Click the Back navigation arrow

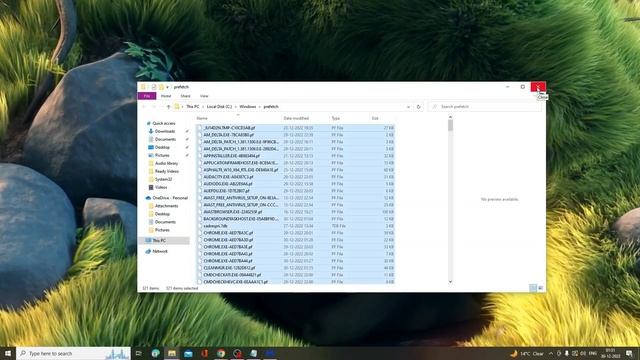click(144, 107)
